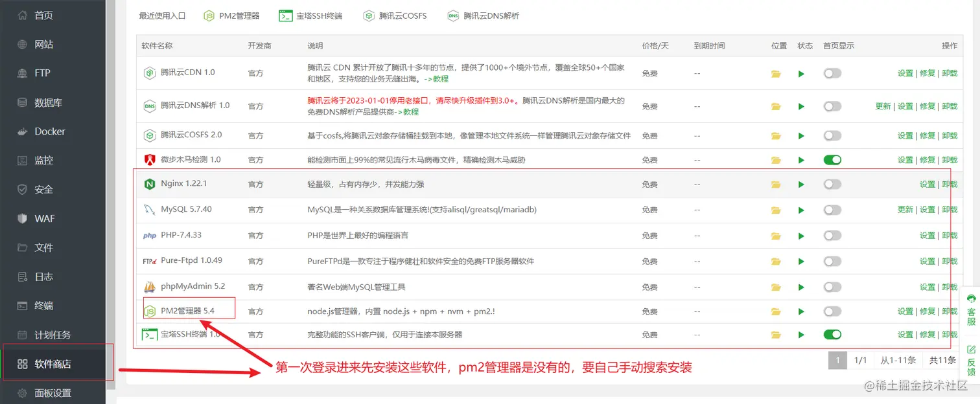This screenshot has height=404, width=980.
Task: Click the 文件 folder icon in sidebar
Action: coord(23,247)
